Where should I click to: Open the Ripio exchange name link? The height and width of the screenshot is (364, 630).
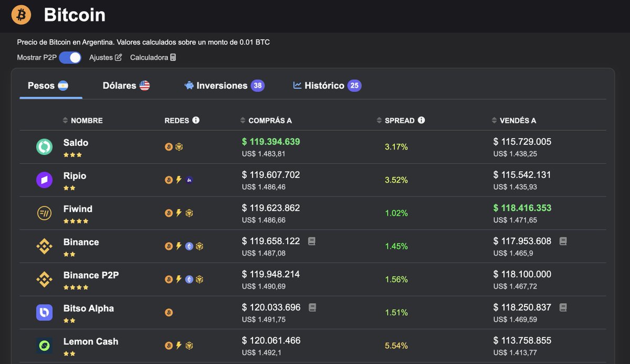[x=75, y=176]
